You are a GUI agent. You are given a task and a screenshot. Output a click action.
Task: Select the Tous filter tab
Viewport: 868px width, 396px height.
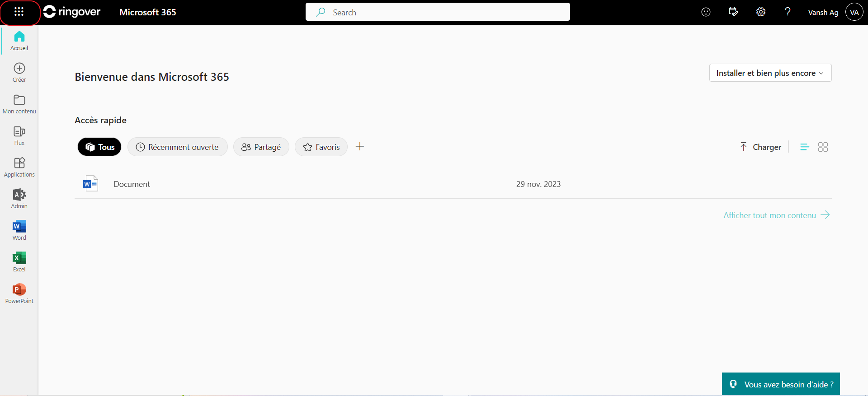point(99,147)
